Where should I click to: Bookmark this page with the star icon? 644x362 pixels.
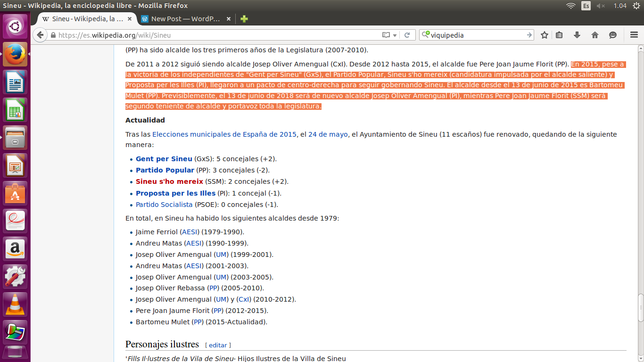tap(545, 35)
